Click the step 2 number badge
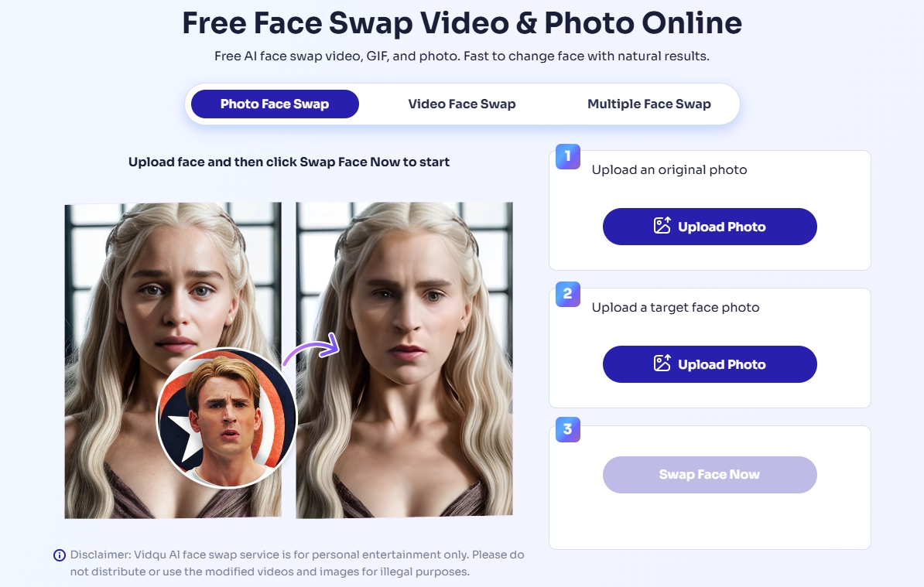 coord(567,294)
